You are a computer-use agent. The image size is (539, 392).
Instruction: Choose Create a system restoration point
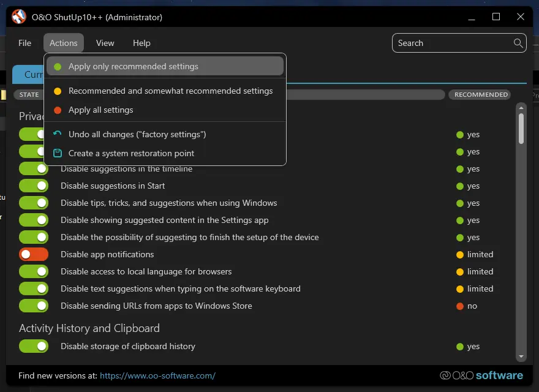(165, 153)
